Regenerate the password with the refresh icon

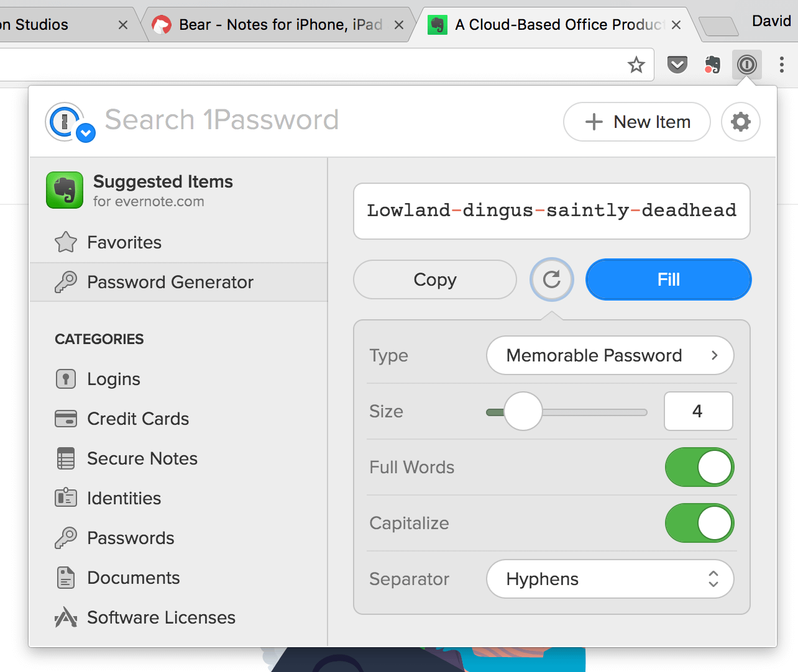(x=551, y=279)
